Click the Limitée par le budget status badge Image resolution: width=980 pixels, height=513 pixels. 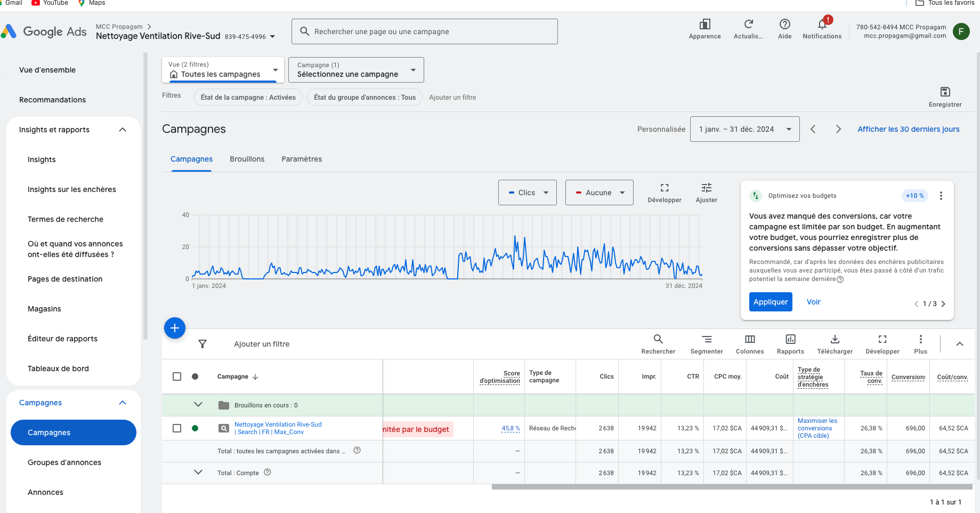click(x=417, y=429)
